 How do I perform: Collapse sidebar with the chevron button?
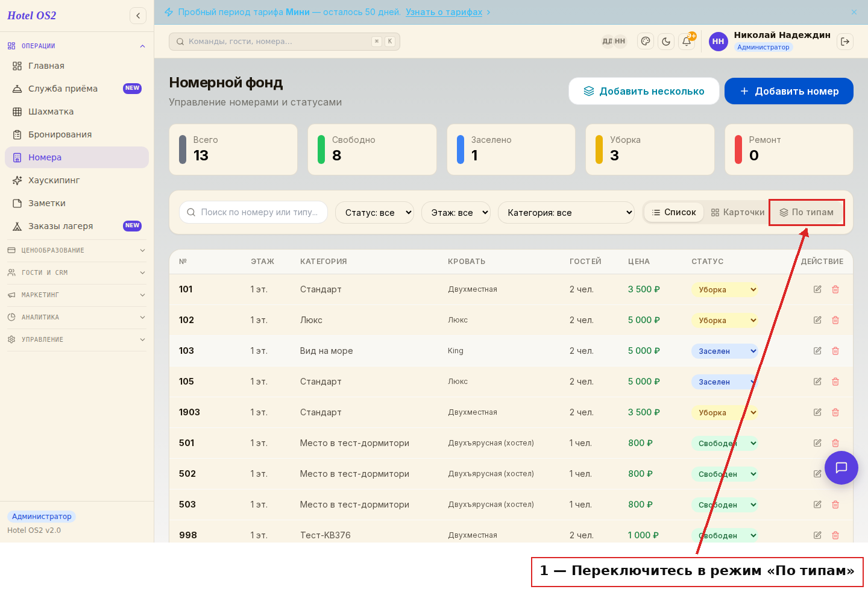138,16
